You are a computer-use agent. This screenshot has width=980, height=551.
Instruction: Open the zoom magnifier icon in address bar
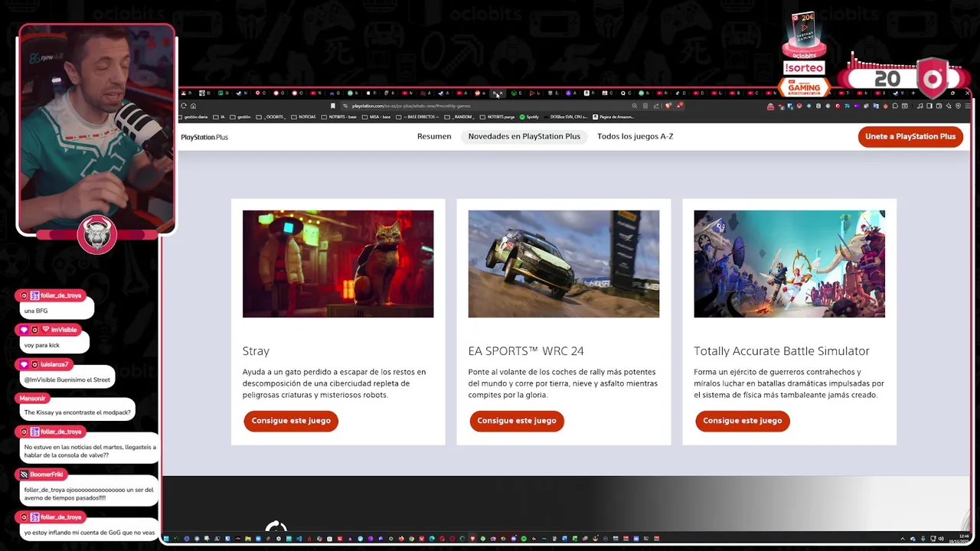coord(634,106)
